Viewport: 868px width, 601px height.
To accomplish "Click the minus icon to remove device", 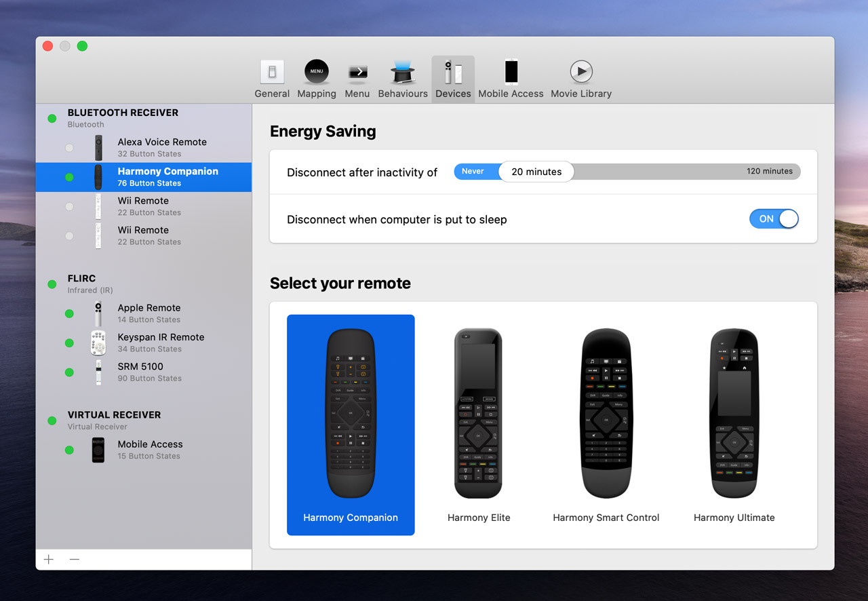I will tap(75, 560).
